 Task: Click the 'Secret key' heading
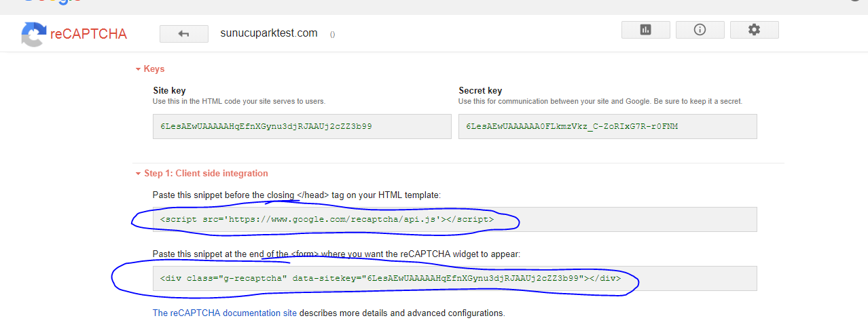480,90
